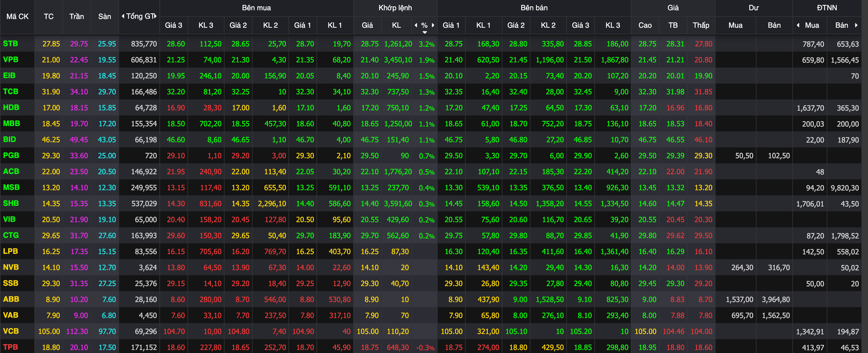The width and height of the screenshot is (868, 353).
Task: Select STB total value 835,770
Action: (x=144, y=44)
